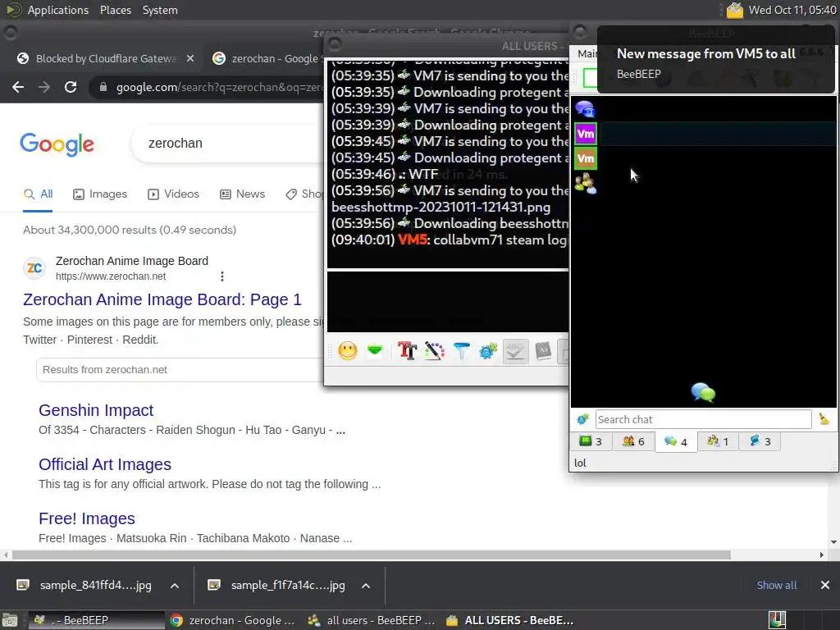
Task: Open Zerochan Anime Image Board: Page 1 link
Action: tap(162, 299)
